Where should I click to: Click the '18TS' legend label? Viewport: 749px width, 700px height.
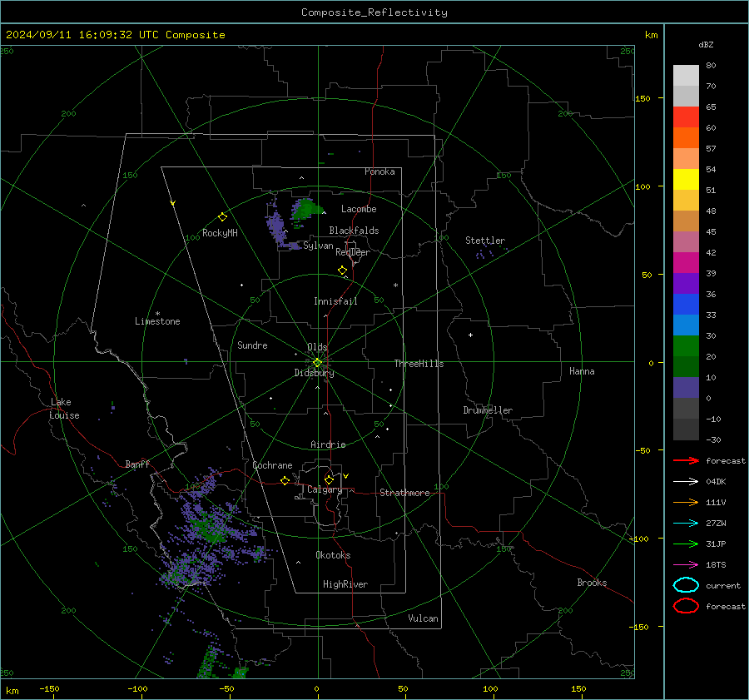pos(716,565)
